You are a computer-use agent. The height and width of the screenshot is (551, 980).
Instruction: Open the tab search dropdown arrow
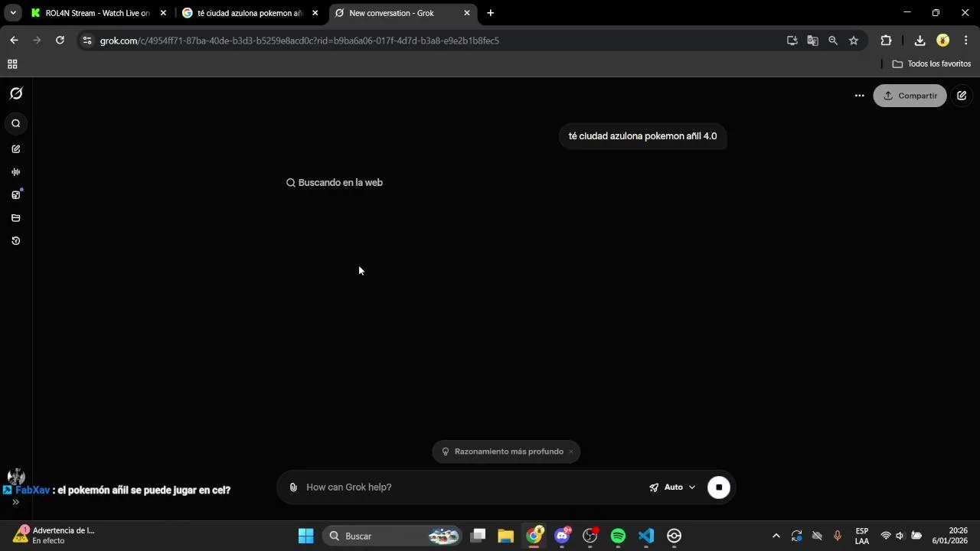[x=13, y=13]
